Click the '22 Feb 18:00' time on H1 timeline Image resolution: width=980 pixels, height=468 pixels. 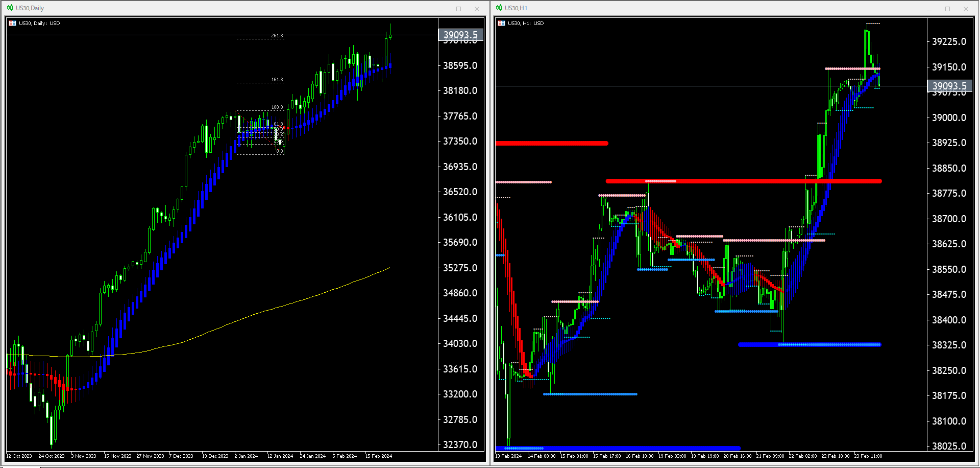tap(836, 456)
